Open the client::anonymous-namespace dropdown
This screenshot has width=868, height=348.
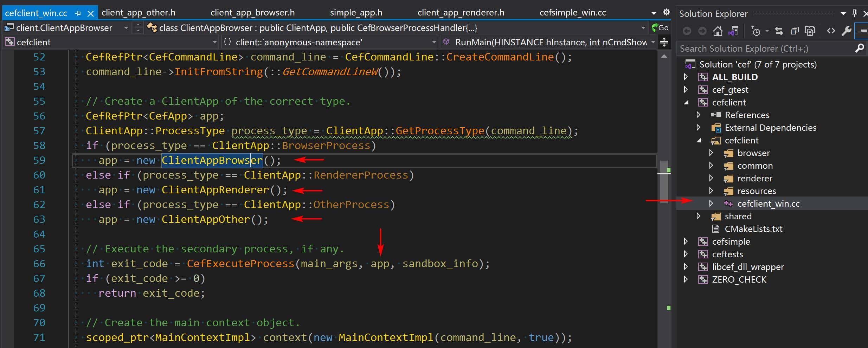[x=434, y=43]
